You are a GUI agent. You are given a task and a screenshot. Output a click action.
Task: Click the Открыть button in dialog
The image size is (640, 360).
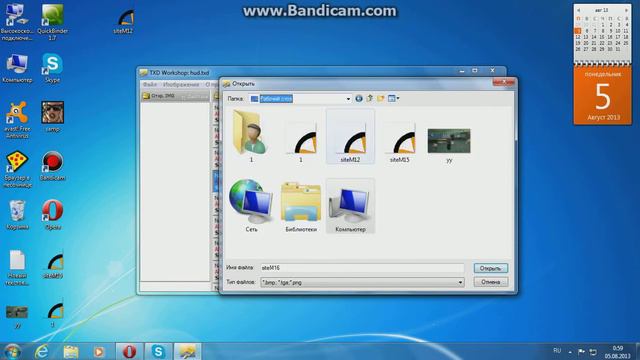491,268
